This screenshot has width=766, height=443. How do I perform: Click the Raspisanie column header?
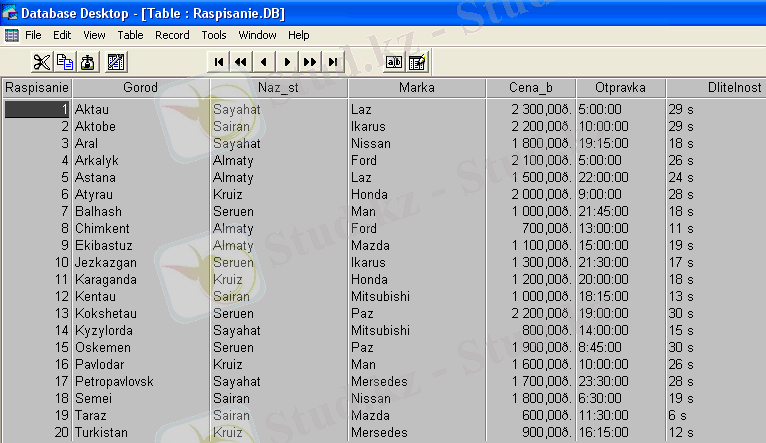tap(37, 88)
